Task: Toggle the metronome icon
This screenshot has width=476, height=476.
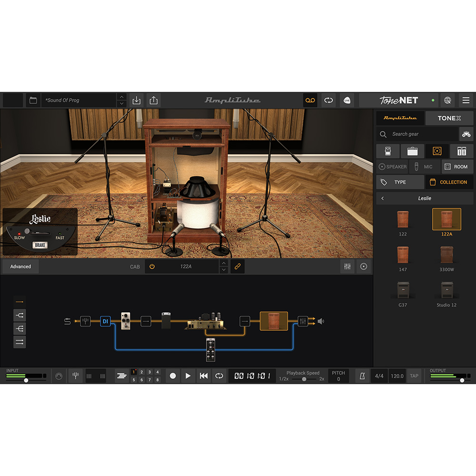Action: point(362,376)
